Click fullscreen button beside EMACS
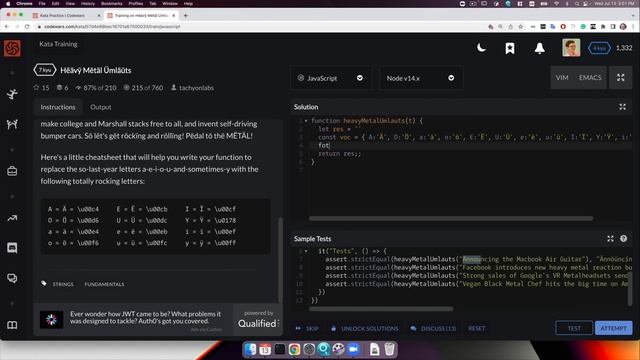Image resolution: width=640 pixels, height=360 pixels. coord(621,78)
